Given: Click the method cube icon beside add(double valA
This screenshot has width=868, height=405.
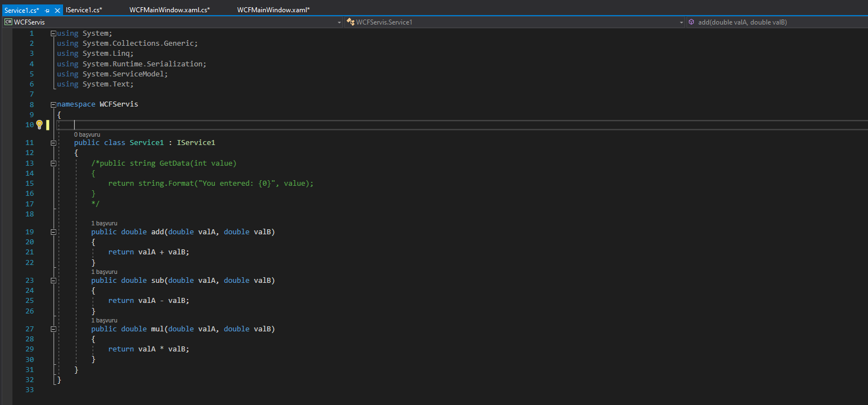Looking at the screenshot, I should [691, 22].
